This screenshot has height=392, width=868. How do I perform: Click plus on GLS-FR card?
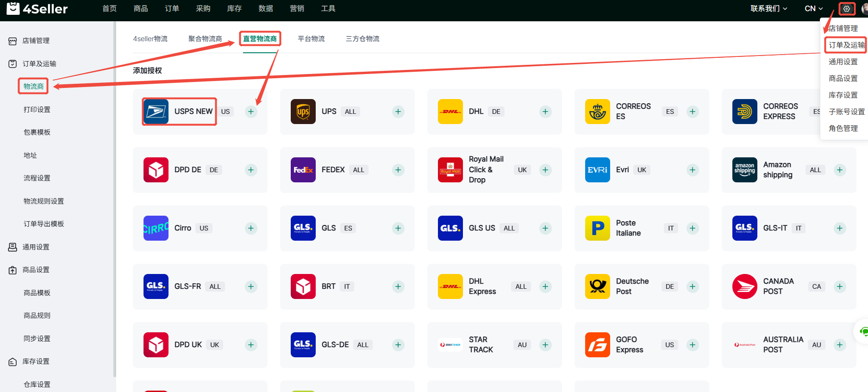[251, 286]
